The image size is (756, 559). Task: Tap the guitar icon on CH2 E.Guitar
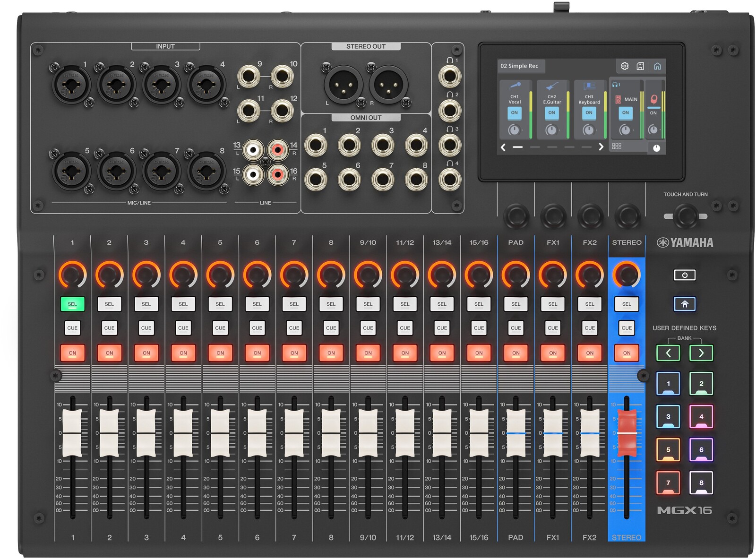tap(551, 86)
